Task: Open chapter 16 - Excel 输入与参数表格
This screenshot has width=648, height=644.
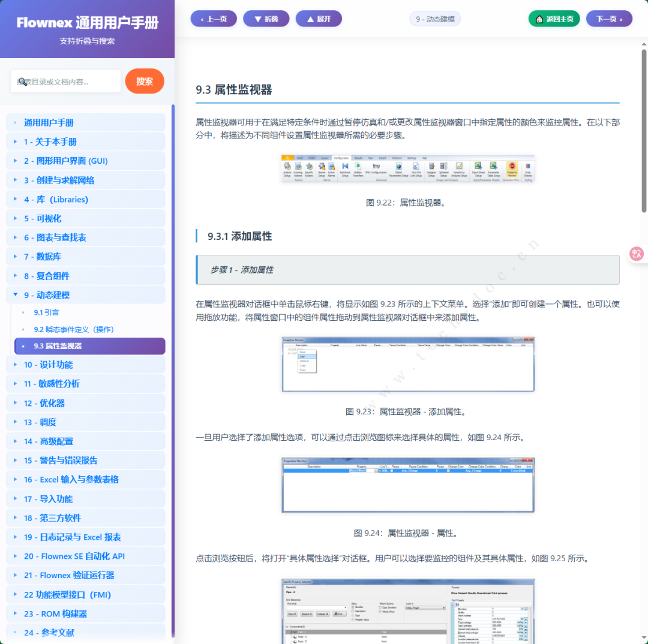Action: click(86, 480)
